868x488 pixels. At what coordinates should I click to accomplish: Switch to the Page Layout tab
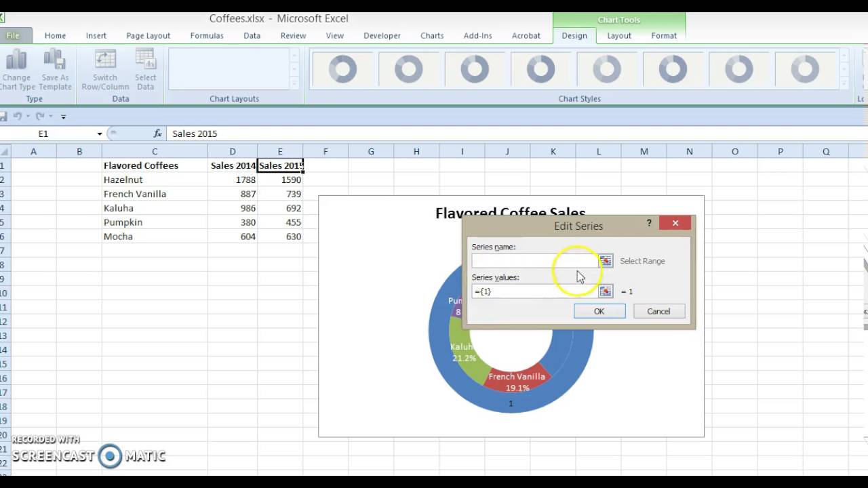pos(148,35)
